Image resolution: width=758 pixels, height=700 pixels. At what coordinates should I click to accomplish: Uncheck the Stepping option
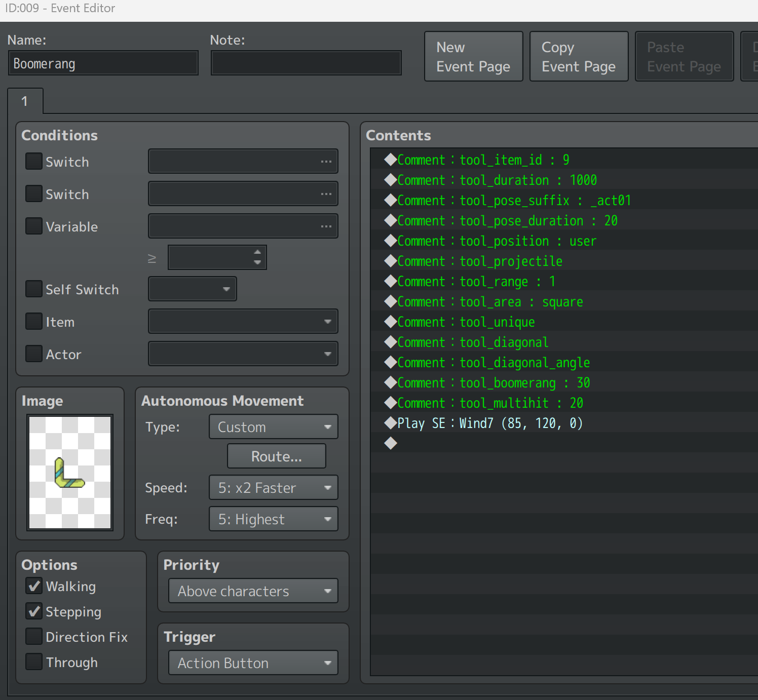coord(34,611)
